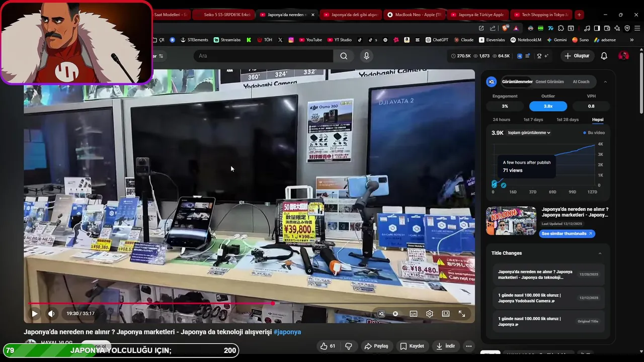This screenshot has width=644, height=362.
Task: Play the YouTube video
Action: point(35,314)
